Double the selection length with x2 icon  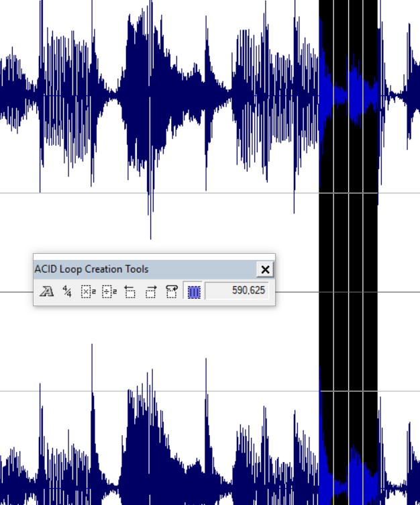coord(88,291)
